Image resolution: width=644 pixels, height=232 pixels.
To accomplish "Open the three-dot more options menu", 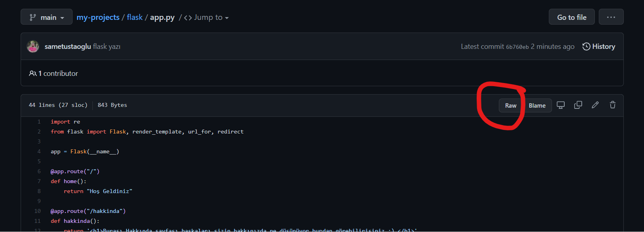I will click(611, 17).
